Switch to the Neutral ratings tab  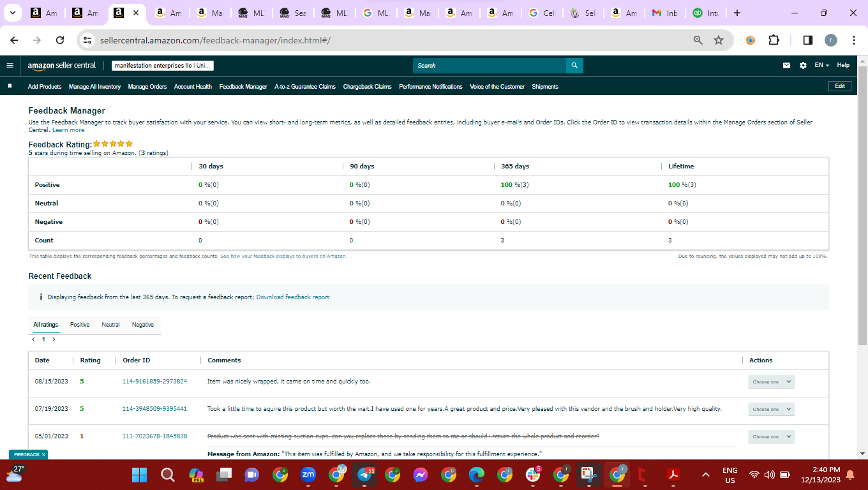point(110,325)
